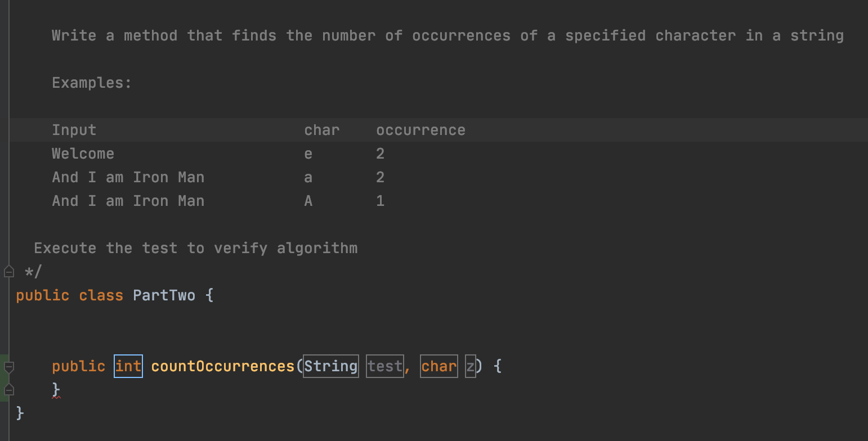Place caret in 'Execute the test' comment line

click(195, 248)
